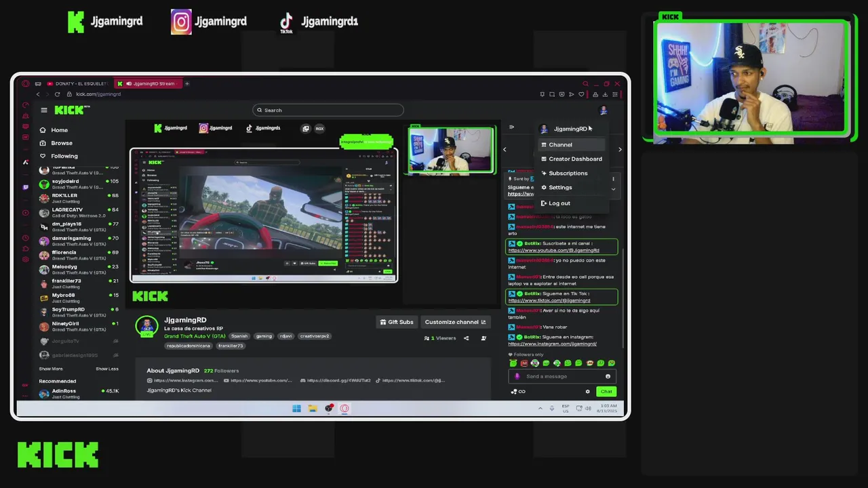
Task: Click the right arrow above chat
Action: (x=620, y=149)
